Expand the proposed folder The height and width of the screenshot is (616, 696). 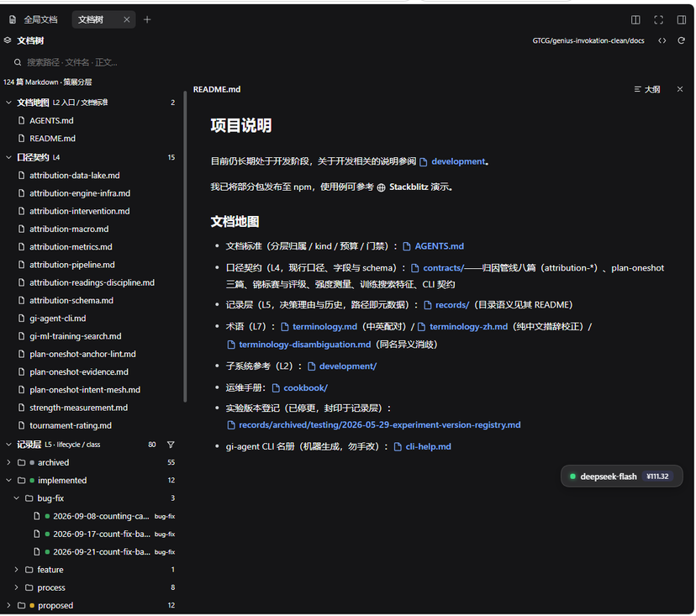click(x=8, y=605)
